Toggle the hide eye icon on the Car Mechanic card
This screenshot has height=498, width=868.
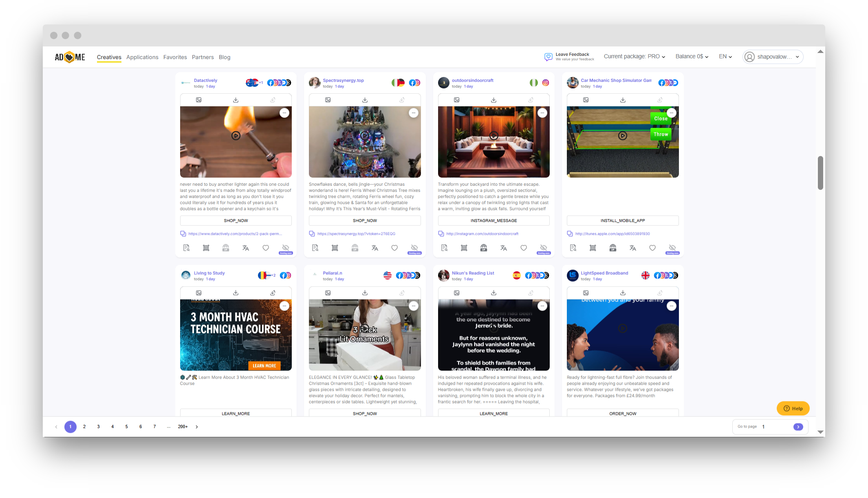pyautogui.click(x=672, y=248)
